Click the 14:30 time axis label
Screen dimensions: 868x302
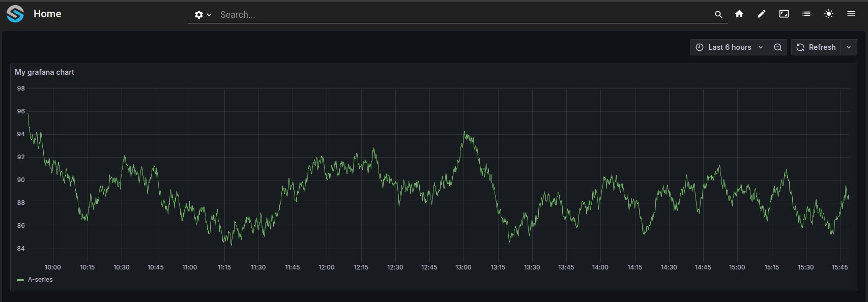[x=669, y=267]
